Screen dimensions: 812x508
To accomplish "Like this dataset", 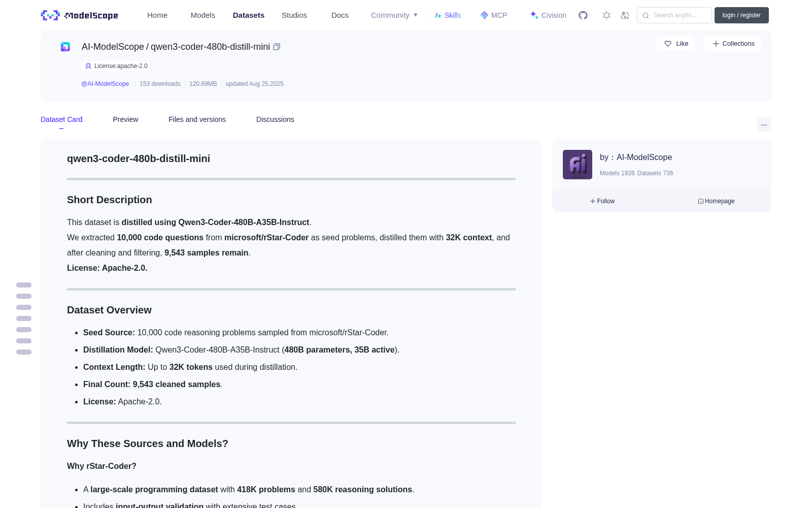I will [x=676, y=44].
